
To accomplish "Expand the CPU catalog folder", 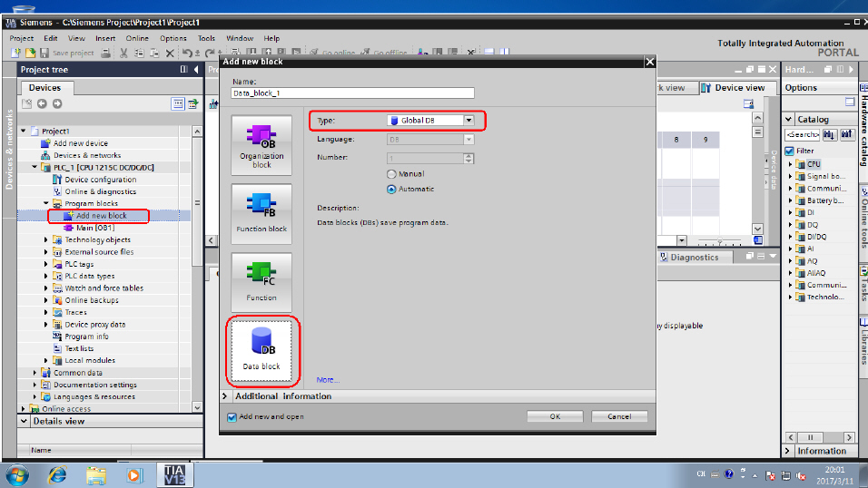I will pyautogui.click(x=791, y=164).
